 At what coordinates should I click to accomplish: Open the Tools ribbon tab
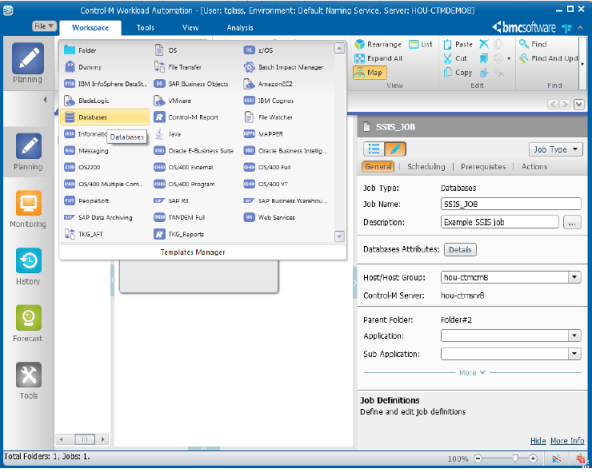(x=145, y=28)
